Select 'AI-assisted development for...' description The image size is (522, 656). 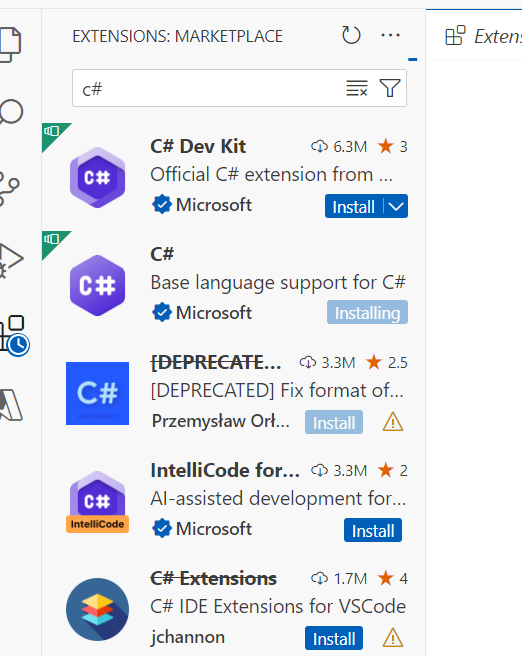(278, 499)
